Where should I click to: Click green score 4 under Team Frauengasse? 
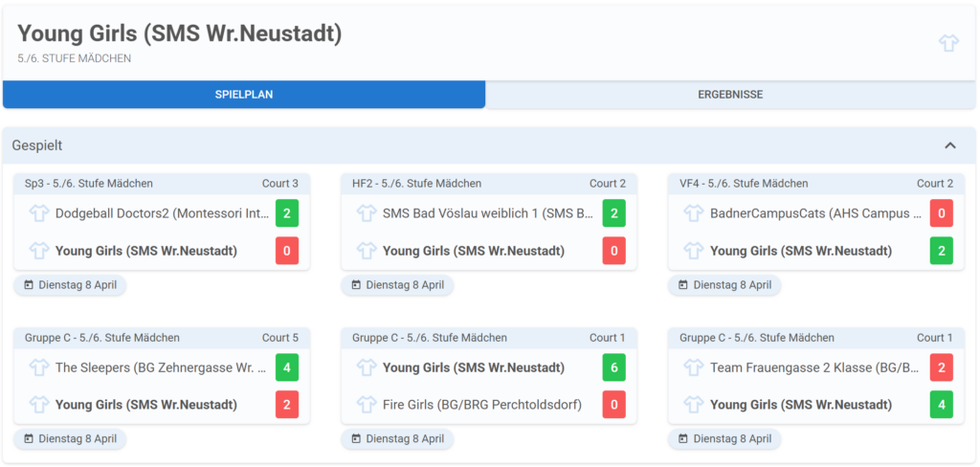[942, 405]
